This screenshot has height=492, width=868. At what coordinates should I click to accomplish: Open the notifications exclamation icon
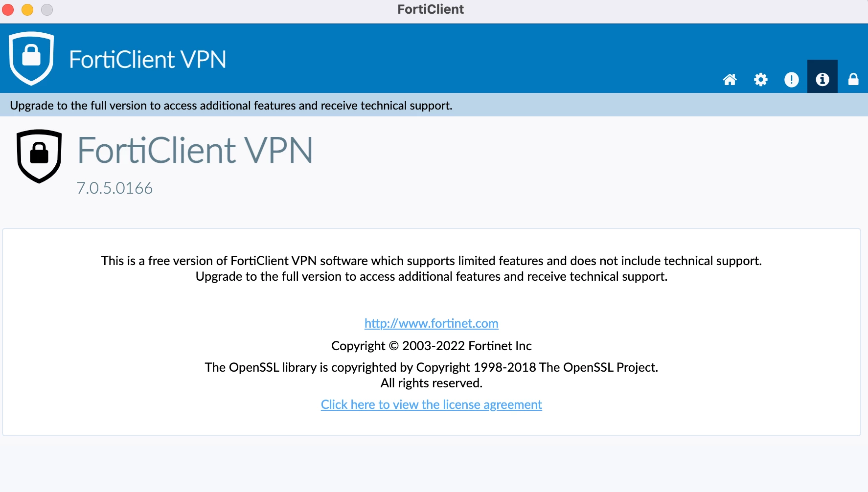791,79
